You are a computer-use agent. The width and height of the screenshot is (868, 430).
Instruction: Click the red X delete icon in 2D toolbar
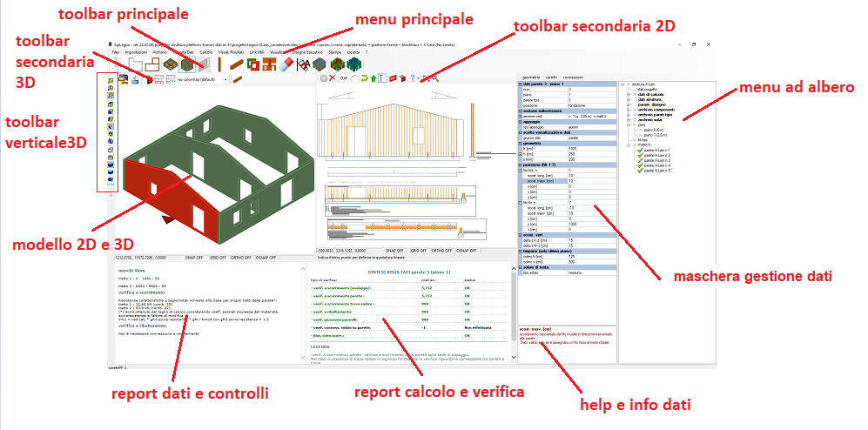point(332,78)
